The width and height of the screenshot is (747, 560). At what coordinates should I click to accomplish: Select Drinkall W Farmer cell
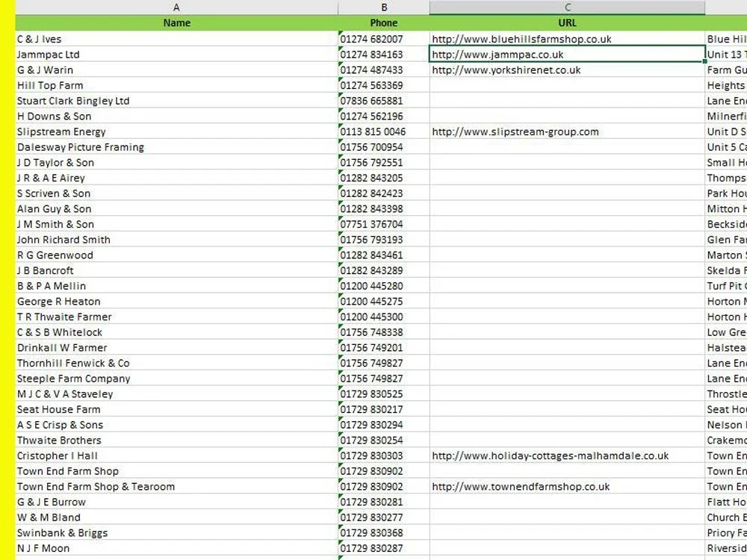pos(176,348)
